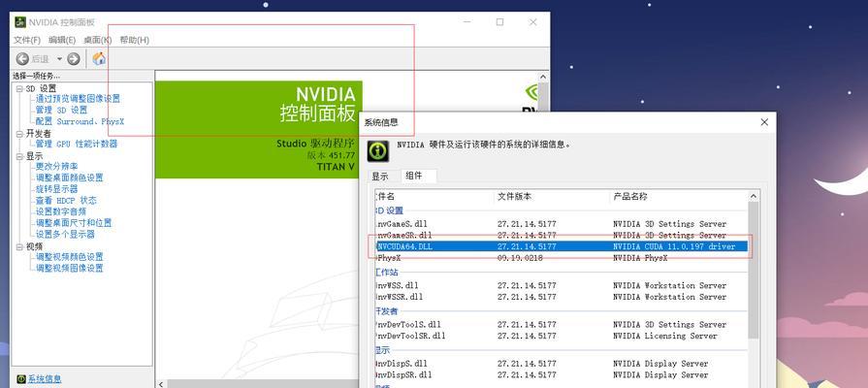This screenshot has height=388, width=868.
Task: Select the nvDispSR.dll row
Action: (x=562, y=374)
